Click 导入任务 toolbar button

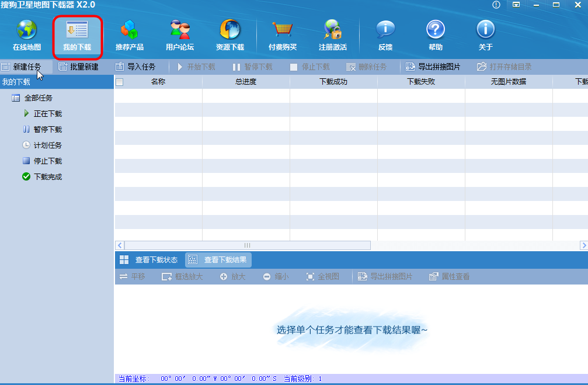pyautogui.click(x=135, y=67)
